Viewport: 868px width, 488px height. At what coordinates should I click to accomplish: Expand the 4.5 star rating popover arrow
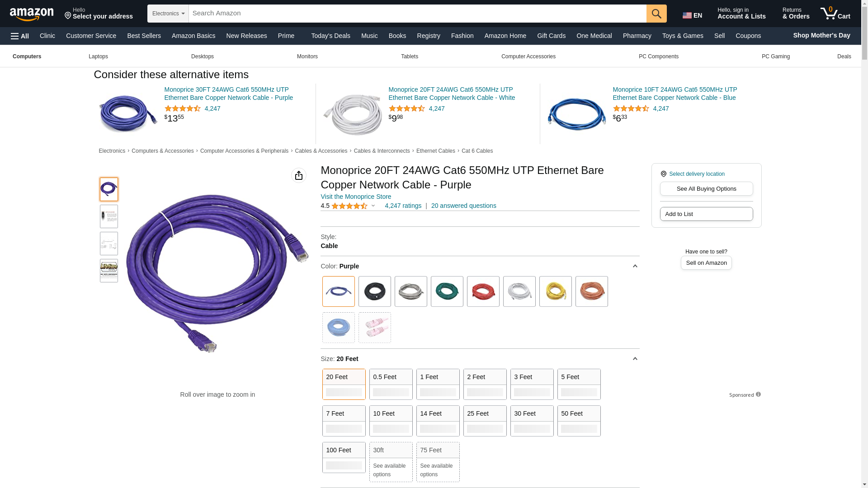pyautogui.click(x=373, y=206)
